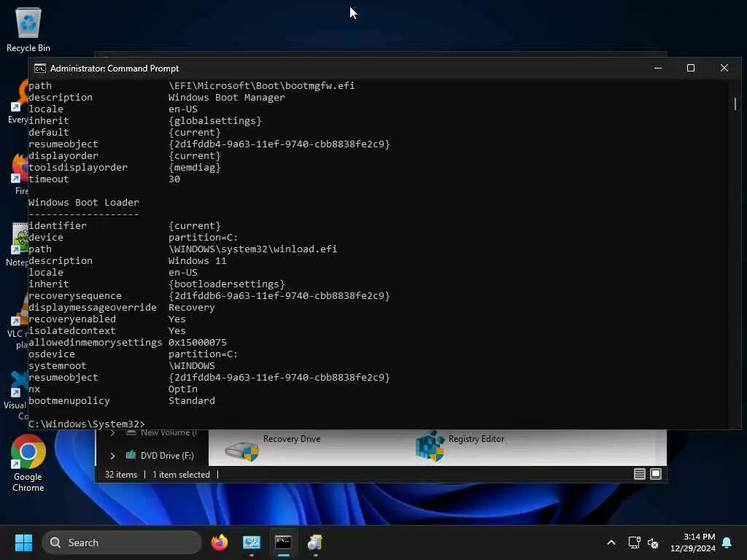Click '32 items' in the status bar
This screenshot has height=560, width=747.
[x=121, y=474]
